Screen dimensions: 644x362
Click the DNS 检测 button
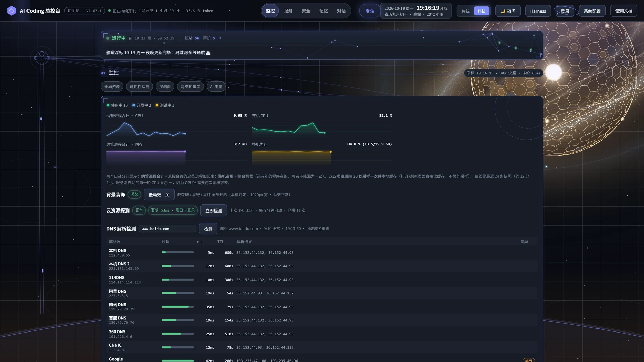tap(208, 229)
